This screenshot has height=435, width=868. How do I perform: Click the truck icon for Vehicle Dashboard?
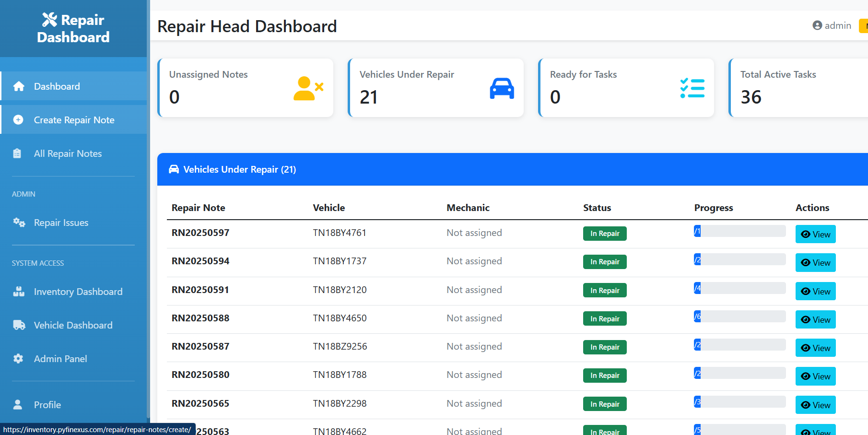(19, 325)
